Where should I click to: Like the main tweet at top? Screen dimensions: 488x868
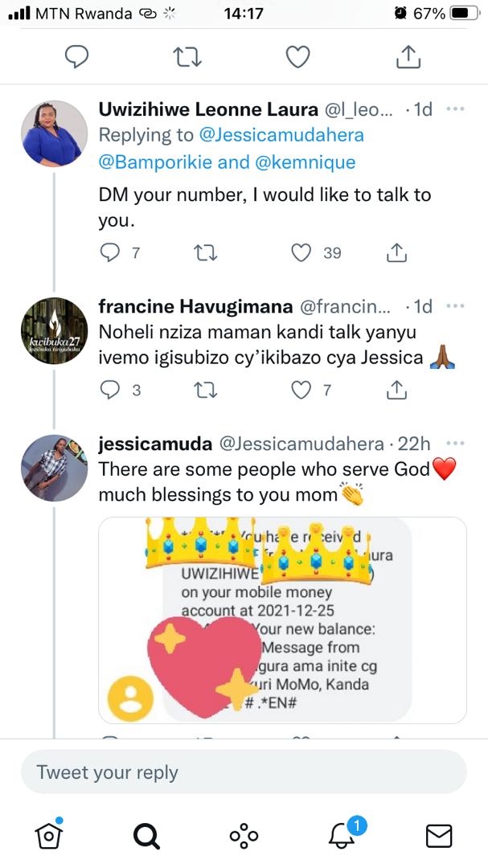point(298,56)
